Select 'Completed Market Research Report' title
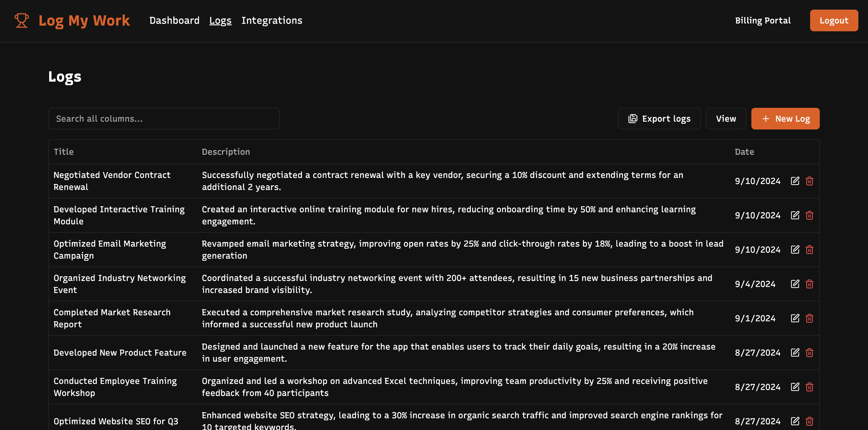 (x=112, y=318)
